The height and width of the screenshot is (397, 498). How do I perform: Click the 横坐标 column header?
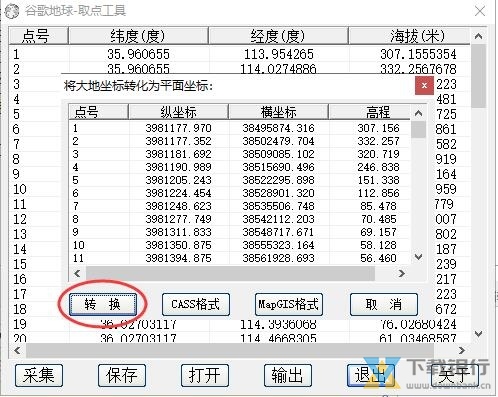click(x=278, y=112)
